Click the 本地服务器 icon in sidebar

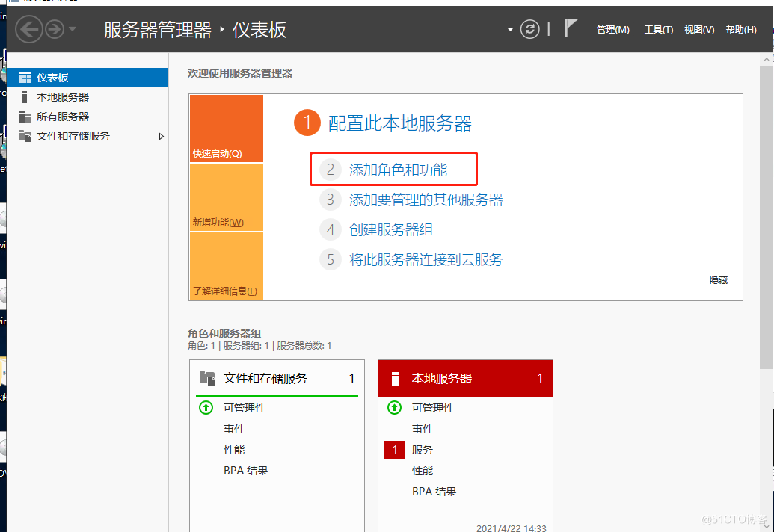click(24, 97)
